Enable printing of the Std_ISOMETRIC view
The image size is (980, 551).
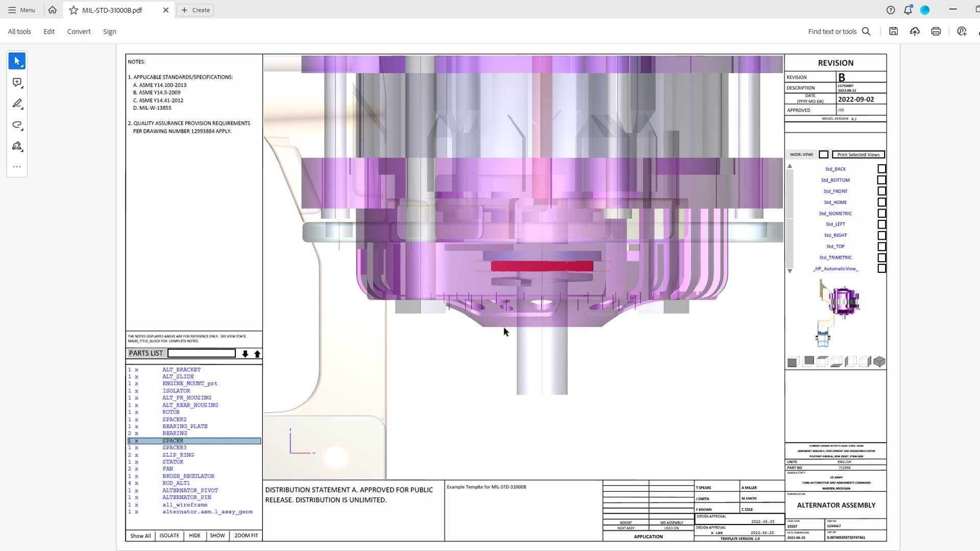(x=881, y=213)
